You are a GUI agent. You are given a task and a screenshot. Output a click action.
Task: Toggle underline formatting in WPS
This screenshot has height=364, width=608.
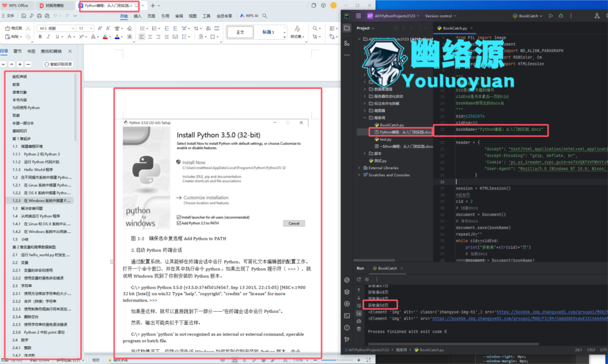[x=58, y=37]
